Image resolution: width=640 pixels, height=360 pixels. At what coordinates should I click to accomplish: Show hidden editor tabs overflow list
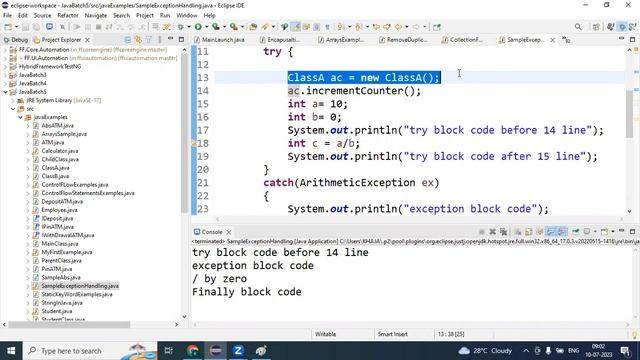coord(566,40)
